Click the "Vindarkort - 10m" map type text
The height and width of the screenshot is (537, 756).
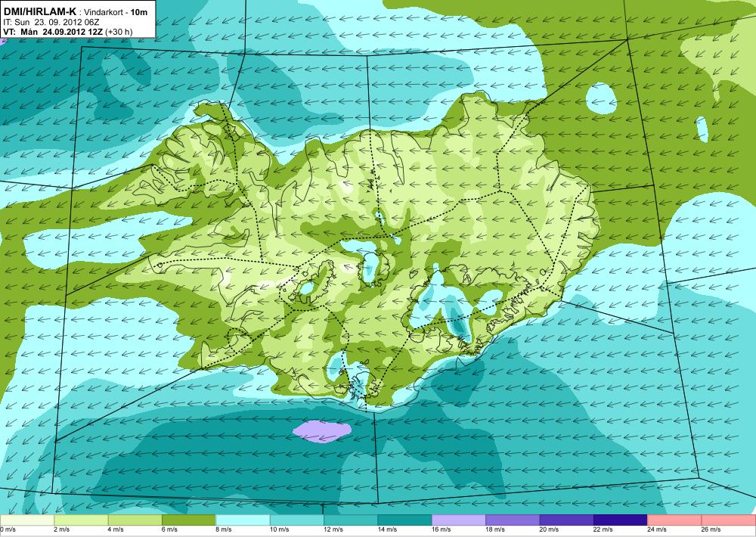point(116,12)
